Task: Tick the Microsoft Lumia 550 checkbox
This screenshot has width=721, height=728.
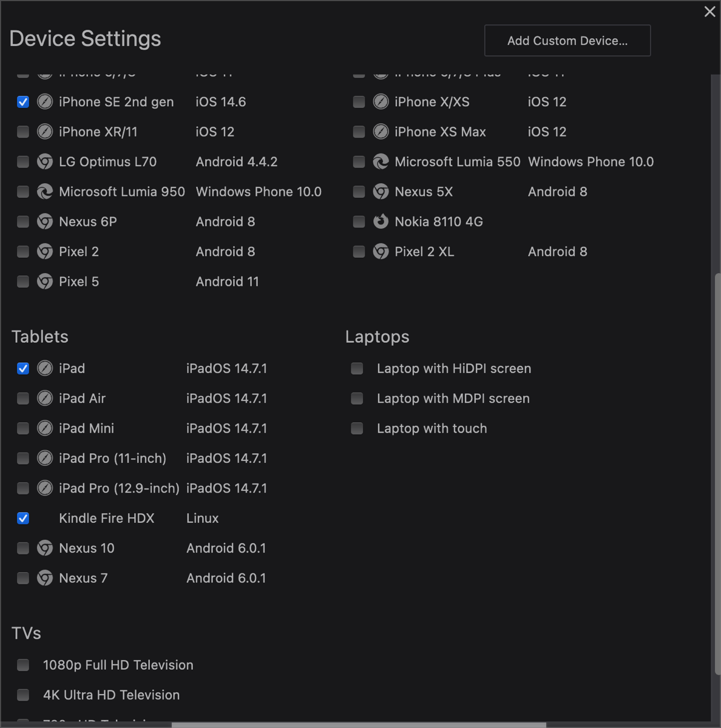Action: pyautogui.click(x=359, y=161)
